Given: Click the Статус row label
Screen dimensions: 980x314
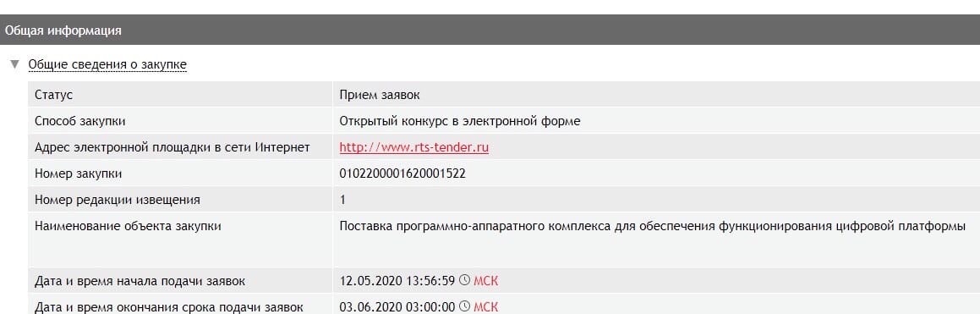Looking at the screenshot, I should 54,95.
